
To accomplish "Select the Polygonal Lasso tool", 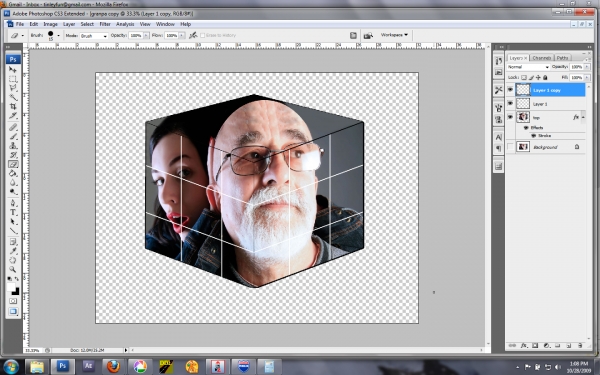I will click(x=13, y=88).
